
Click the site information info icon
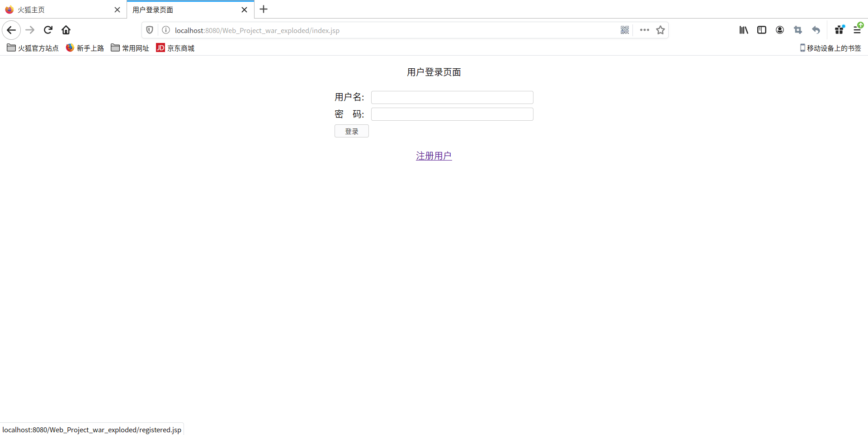tap(166, 30)
